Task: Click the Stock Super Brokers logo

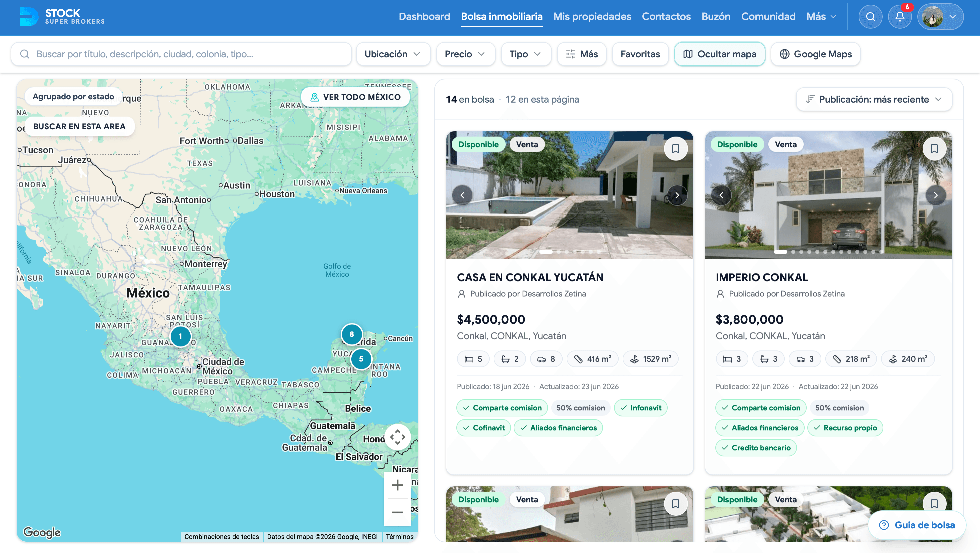Action: 62,17
